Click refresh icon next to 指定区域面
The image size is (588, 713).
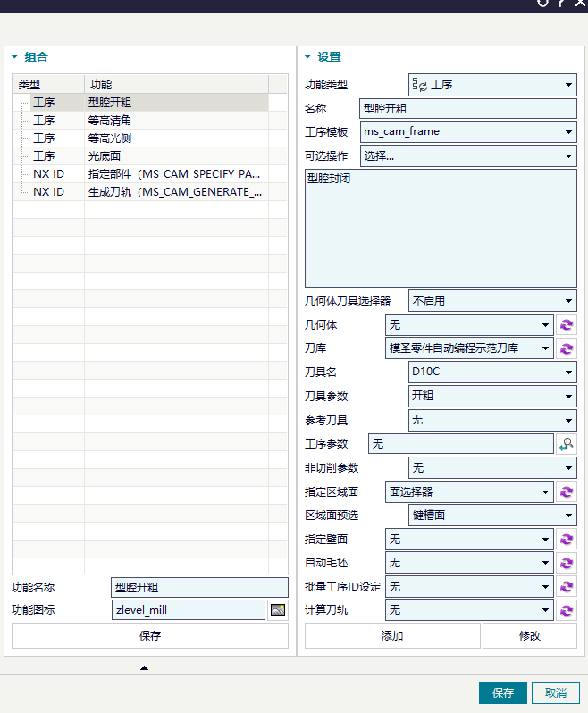567,492
